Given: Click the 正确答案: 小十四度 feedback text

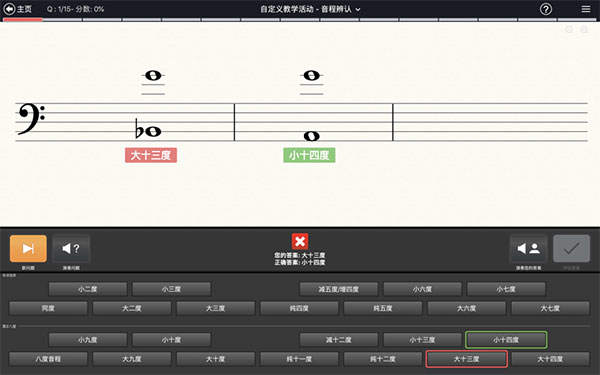Looking at the screenshot, I should coord(300,262).
